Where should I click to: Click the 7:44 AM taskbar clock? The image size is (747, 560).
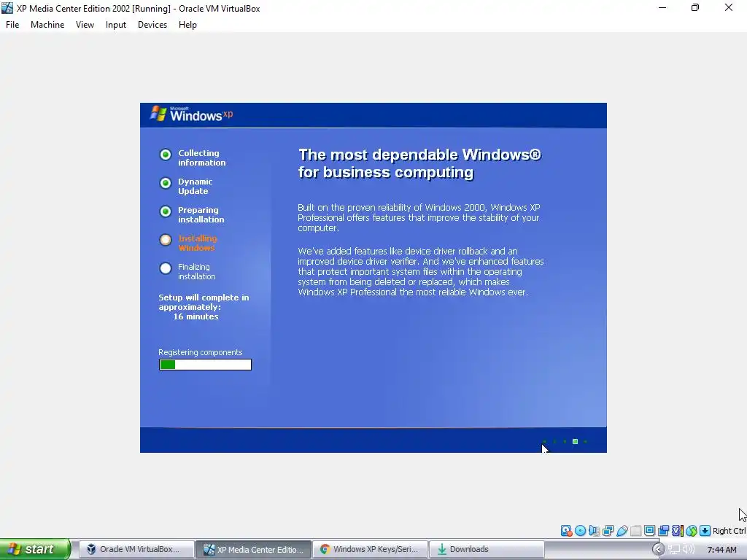721,550
